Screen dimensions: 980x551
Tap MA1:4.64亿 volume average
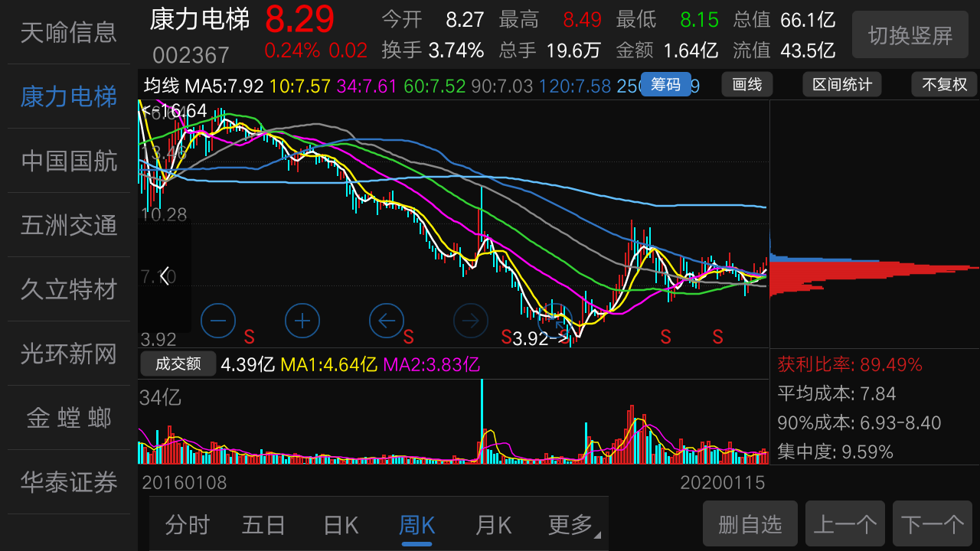(329, 364)
